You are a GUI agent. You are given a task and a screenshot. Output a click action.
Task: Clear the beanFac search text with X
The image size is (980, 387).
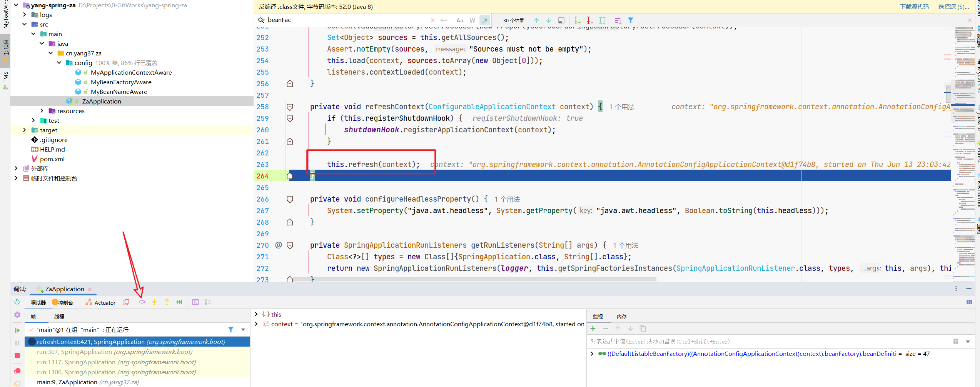(433, 20)
